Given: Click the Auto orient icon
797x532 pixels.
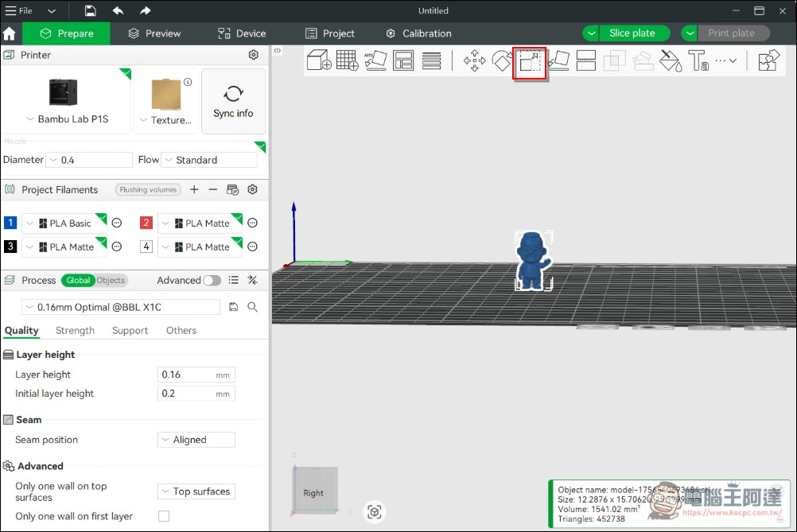Looking at the screenshot, I should (x=375, y=60).
